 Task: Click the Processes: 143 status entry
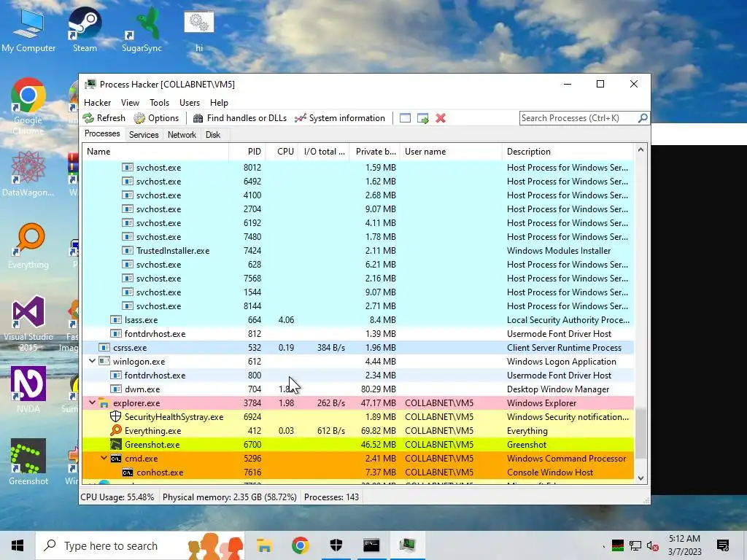332,497
